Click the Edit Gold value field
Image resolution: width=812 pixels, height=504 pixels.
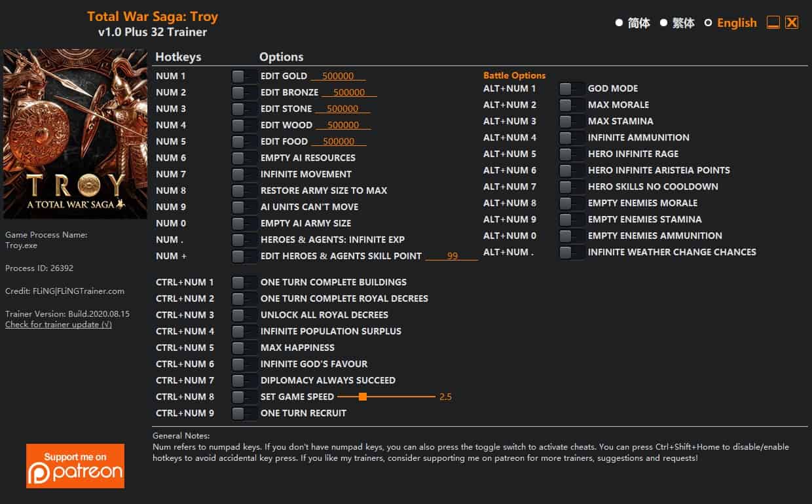click(x=338, y=76)
